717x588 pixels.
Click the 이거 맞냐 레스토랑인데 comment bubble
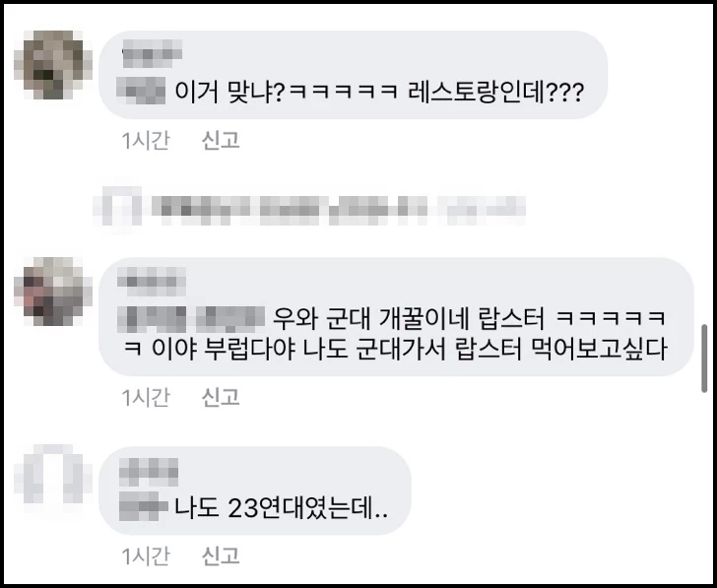353,75
